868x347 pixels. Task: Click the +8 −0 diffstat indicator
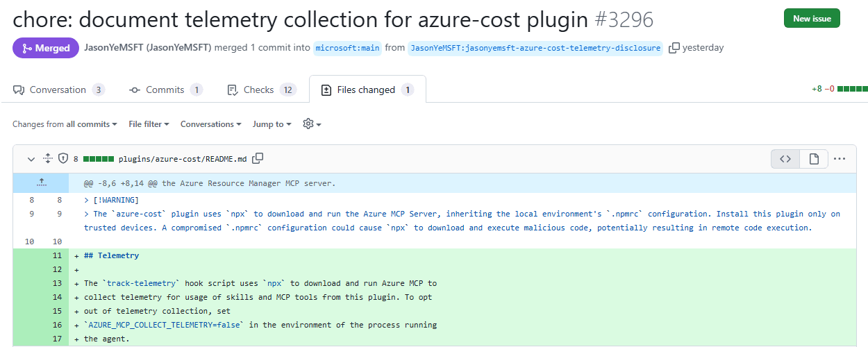coord(839,90)
